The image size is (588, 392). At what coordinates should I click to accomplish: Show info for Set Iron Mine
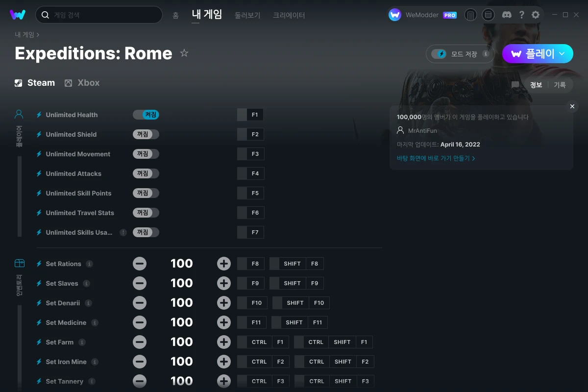(x=95, y=362)
